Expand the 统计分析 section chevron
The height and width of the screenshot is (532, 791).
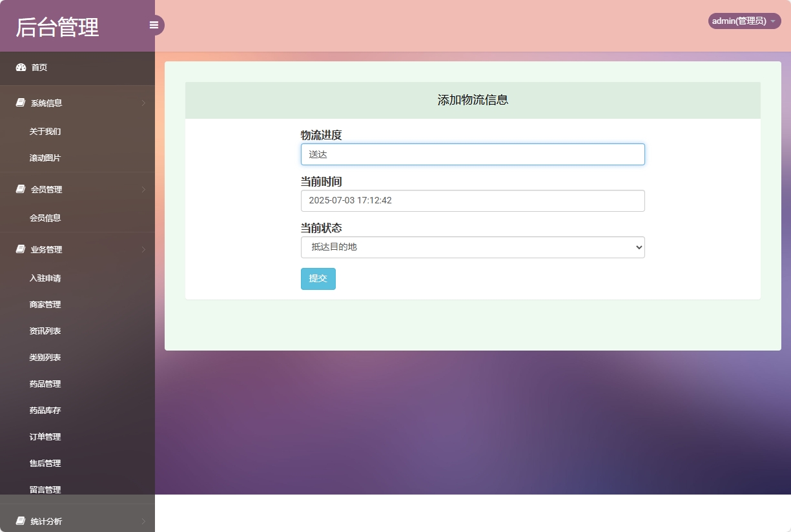pyautogui.click(x=142, y=521)
